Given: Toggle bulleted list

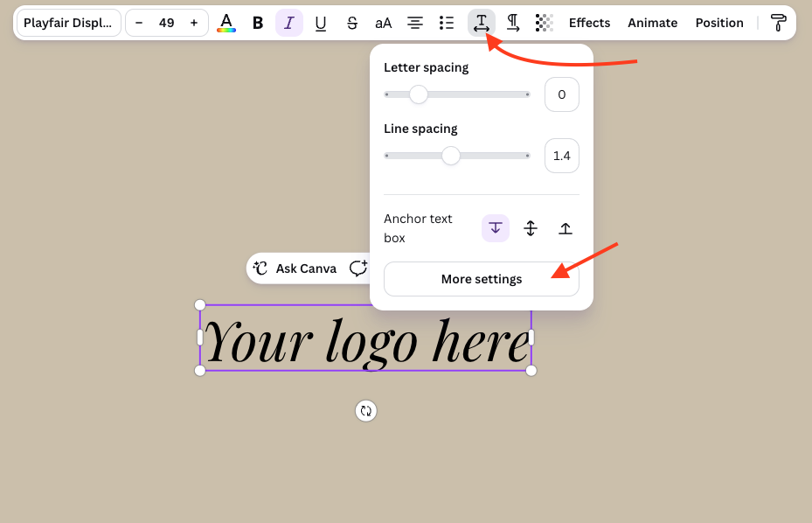Looking at the screenshot, I should point(447,23).
